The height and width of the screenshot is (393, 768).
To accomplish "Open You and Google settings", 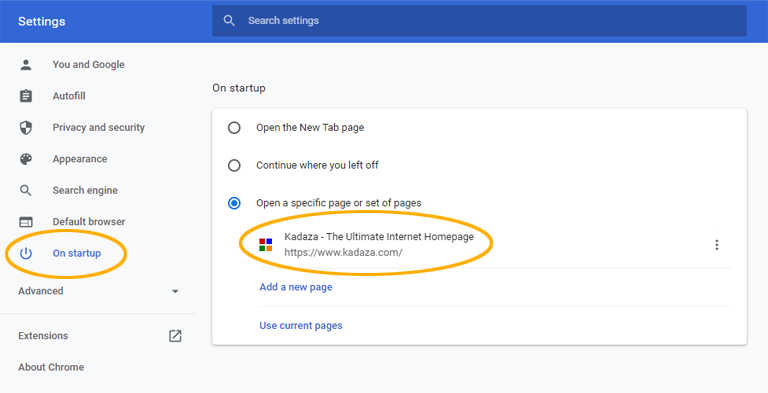I will point(88,65).
